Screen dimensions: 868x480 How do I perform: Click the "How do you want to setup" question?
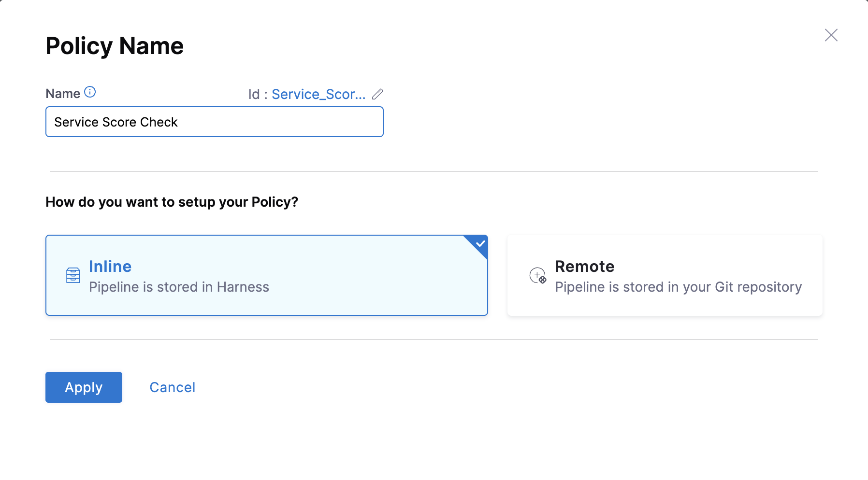click(x=172, y=202)
